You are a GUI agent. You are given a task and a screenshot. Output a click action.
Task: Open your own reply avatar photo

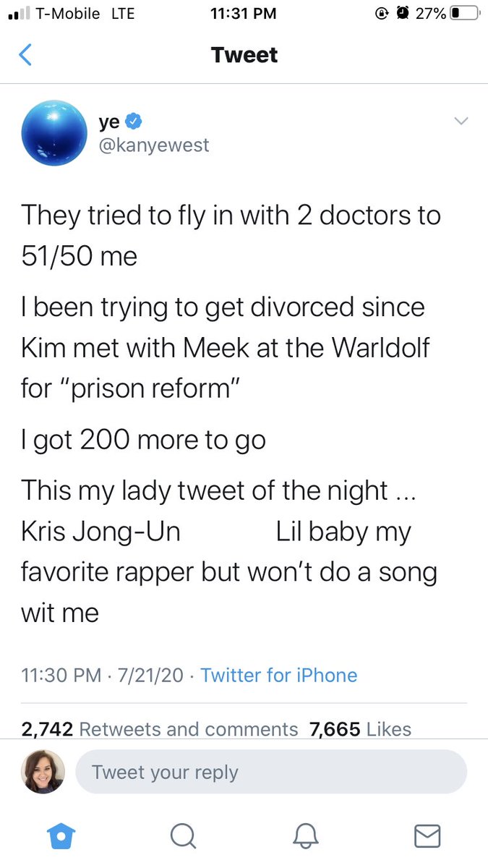click(x=43, y=772)
